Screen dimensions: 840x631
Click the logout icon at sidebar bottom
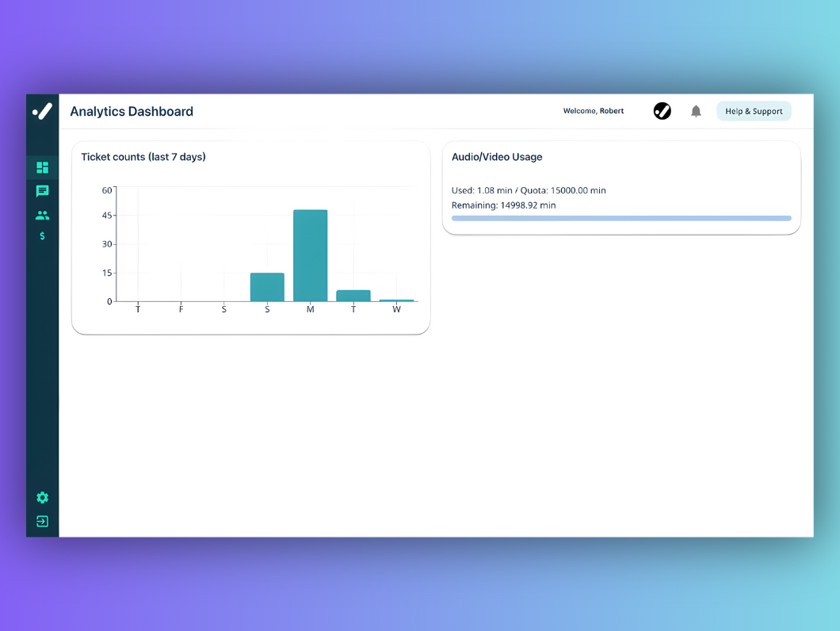click(42, 521)
